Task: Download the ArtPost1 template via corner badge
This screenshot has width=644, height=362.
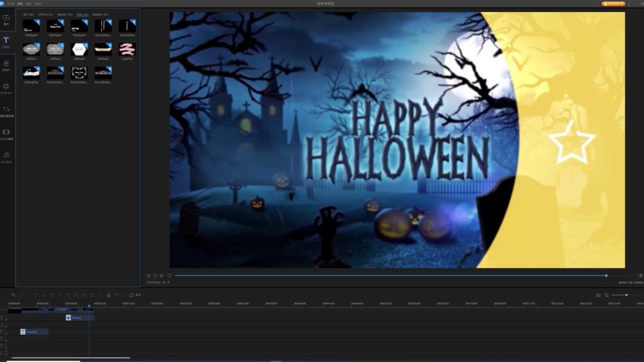Action: 38,45
